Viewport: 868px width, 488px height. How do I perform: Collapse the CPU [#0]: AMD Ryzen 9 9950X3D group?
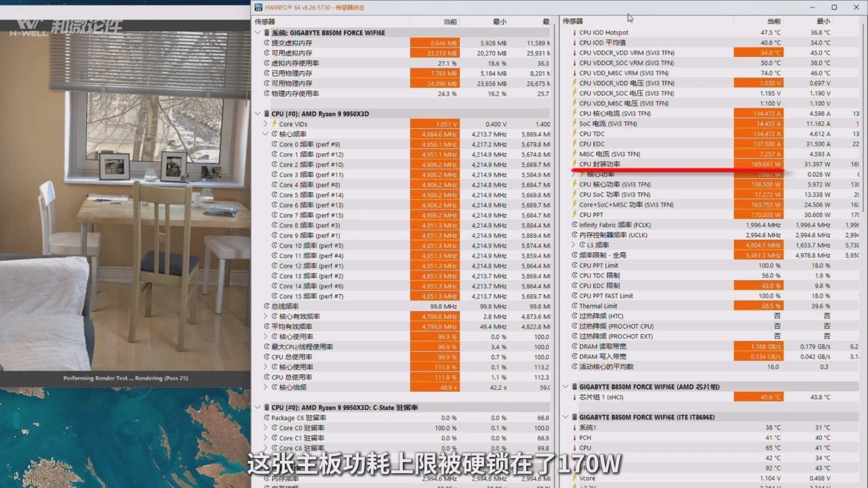[x=258, y=114]
